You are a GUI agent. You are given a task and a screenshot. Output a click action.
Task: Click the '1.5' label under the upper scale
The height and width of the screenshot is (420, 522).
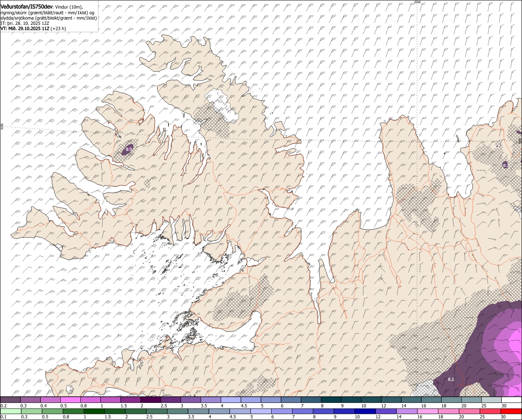[124, 406]
